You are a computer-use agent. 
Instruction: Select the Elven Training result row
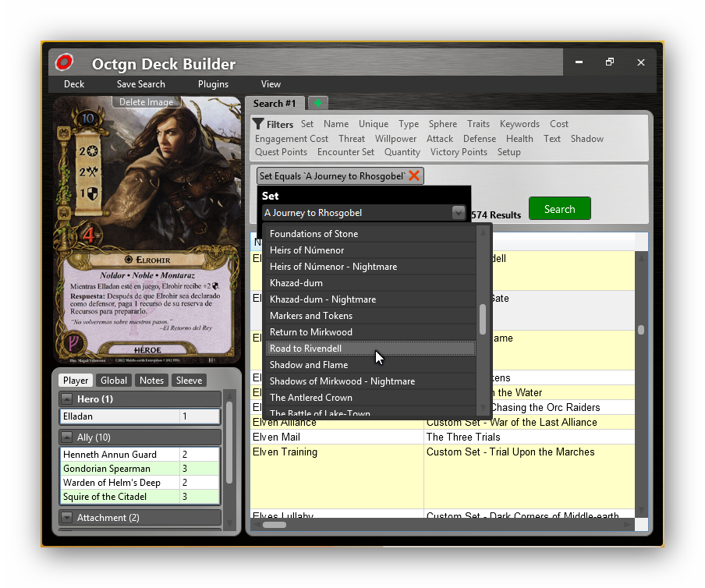click(442, 476)
